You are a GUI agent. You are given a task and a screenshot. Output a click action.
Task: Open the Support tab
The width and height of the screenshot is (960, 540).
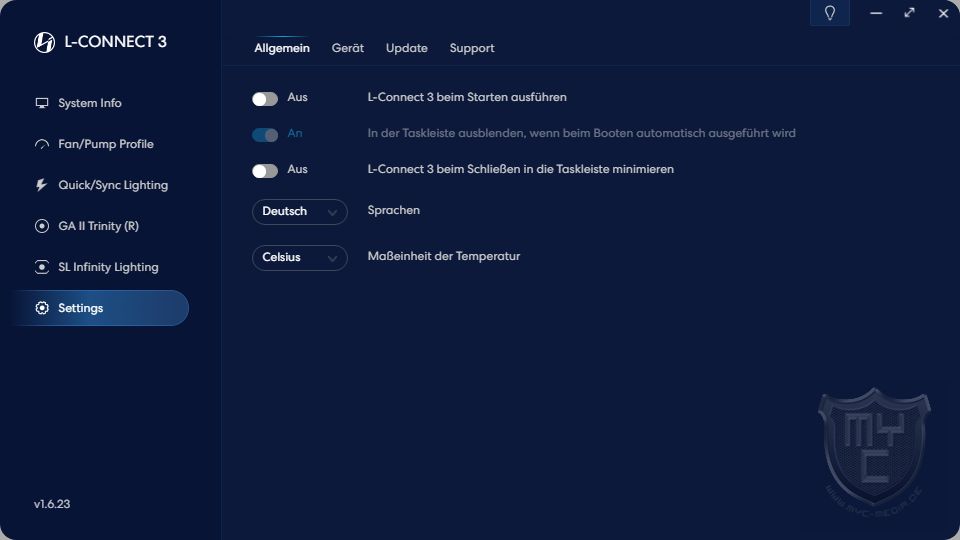[471, 48]
